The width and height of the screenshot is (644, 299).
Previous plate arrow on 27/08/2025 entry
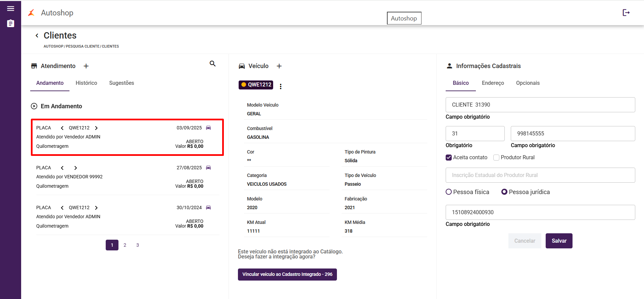(x=62, y=168)
